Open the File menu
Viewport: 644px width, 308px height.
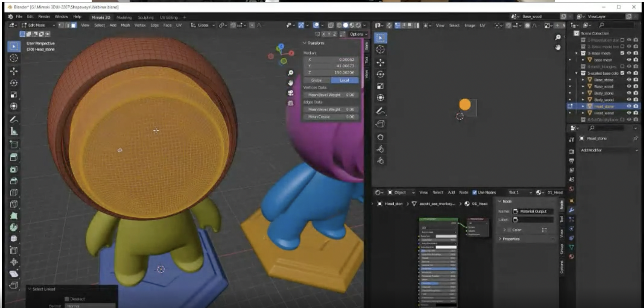pyautogui.click(x=19, y=17)
